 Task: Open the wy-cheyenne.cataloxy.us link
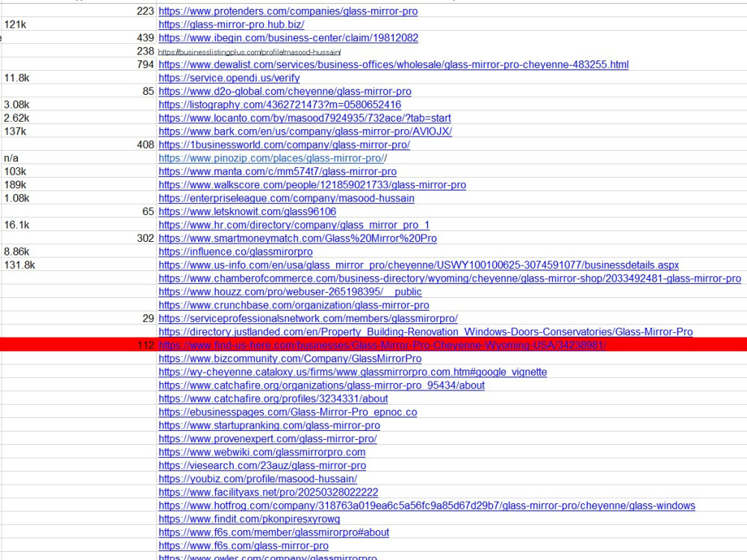[353, 371]
